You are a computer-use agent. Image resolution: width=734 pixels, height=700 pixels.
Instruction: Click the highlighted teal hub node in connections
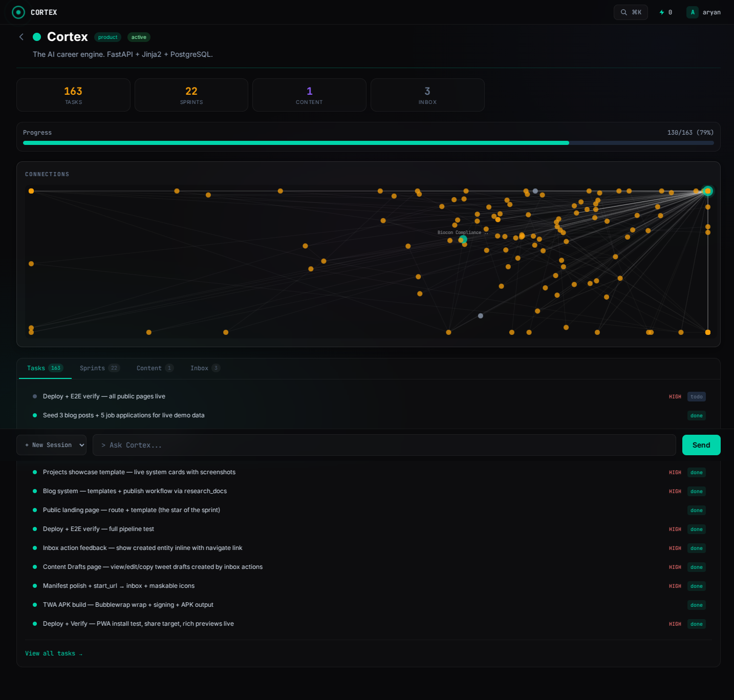(708, 191)
